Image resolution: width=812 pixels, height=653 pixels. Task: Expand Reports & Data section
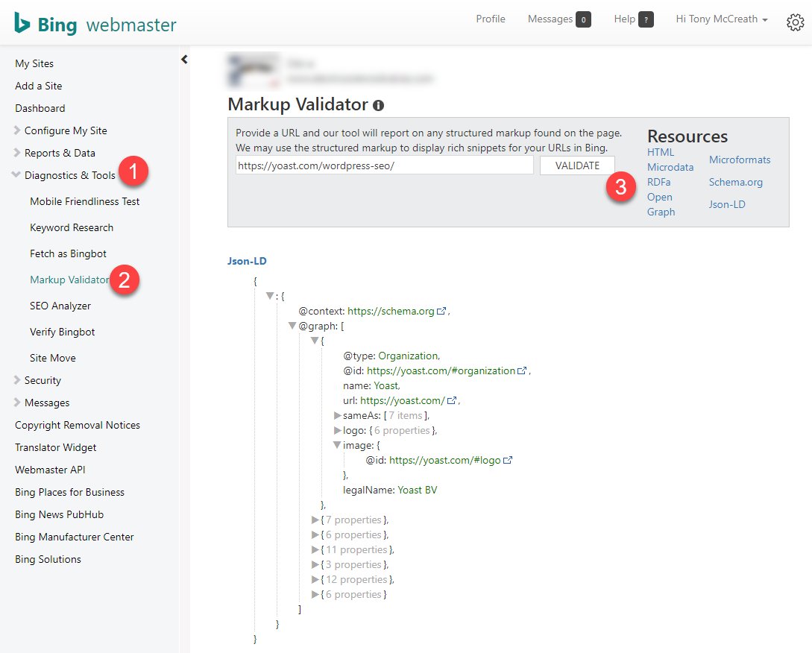(17, 153)
